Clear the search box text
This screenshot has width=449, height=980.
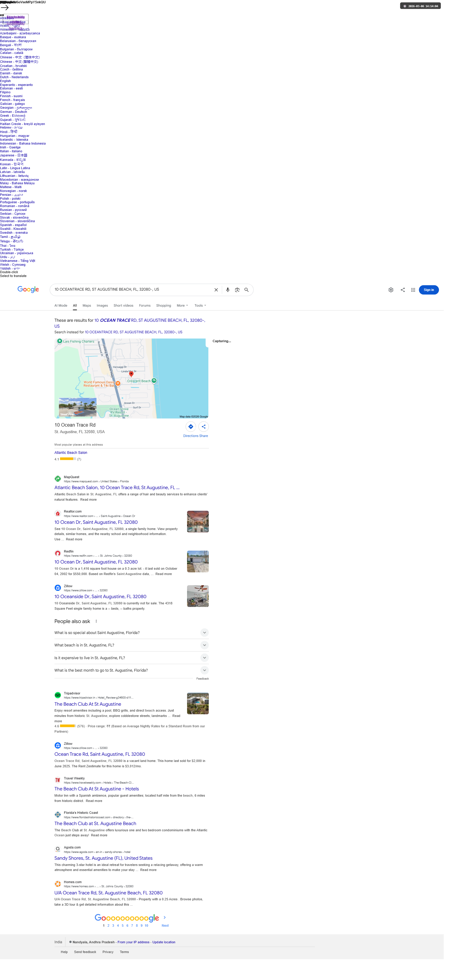click(x=216, y=290)
